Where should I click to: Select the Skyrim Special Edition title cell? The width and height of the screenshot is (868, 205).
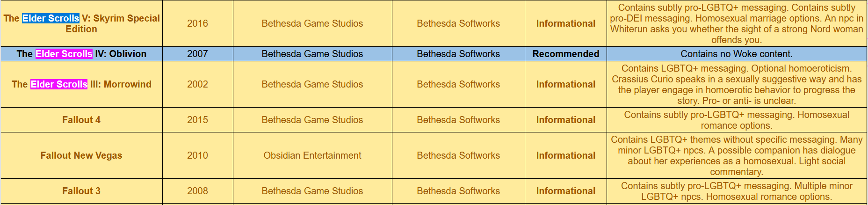tap(81, 23)
